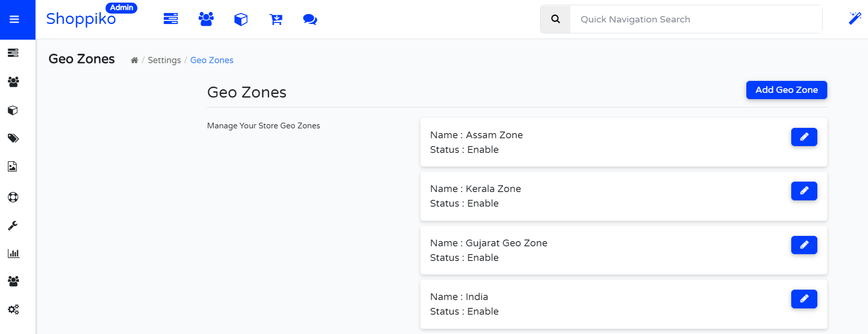Click the Status : Enable text under Assam Zone
This screenshot has height=334, width=868.
tap(464, 150)
